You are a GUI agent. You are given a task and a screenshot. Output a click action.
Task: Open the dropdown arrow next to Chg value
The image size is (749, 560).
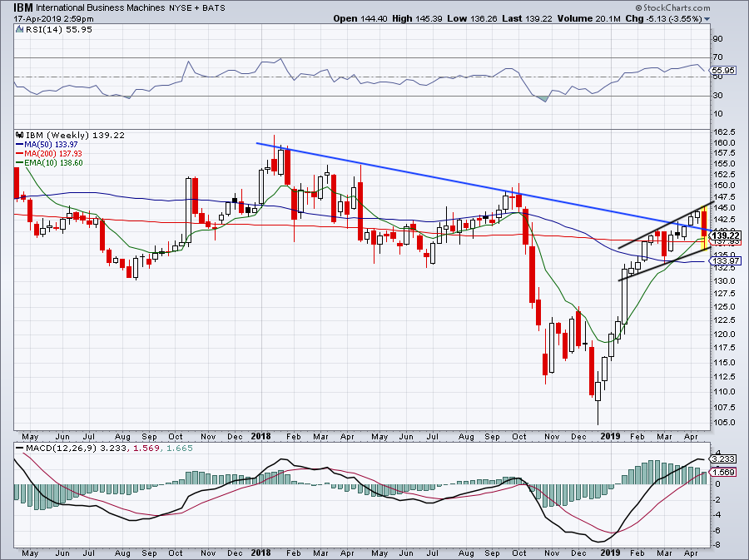point(707,19)
